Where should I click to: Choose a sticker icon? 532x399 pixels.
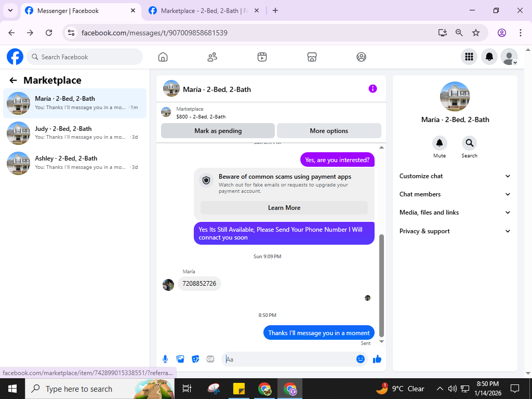click(195, 359)
